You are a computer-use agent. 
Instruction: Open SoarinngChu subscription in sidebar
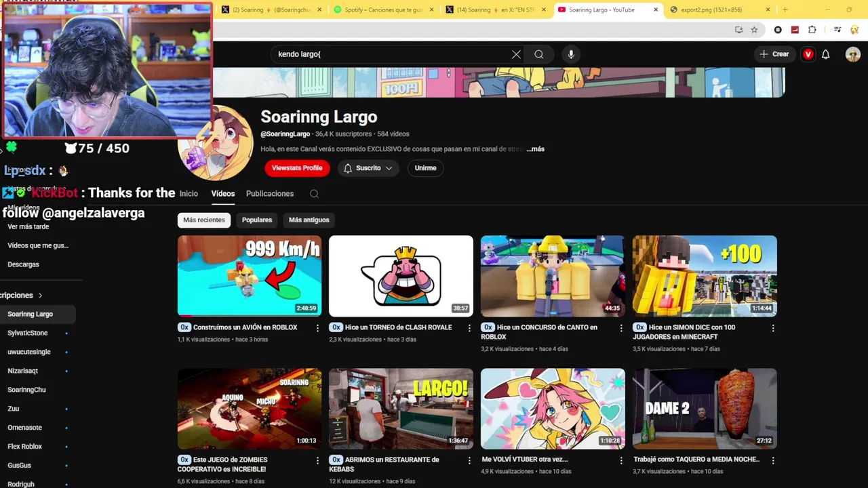coord(26,390)
